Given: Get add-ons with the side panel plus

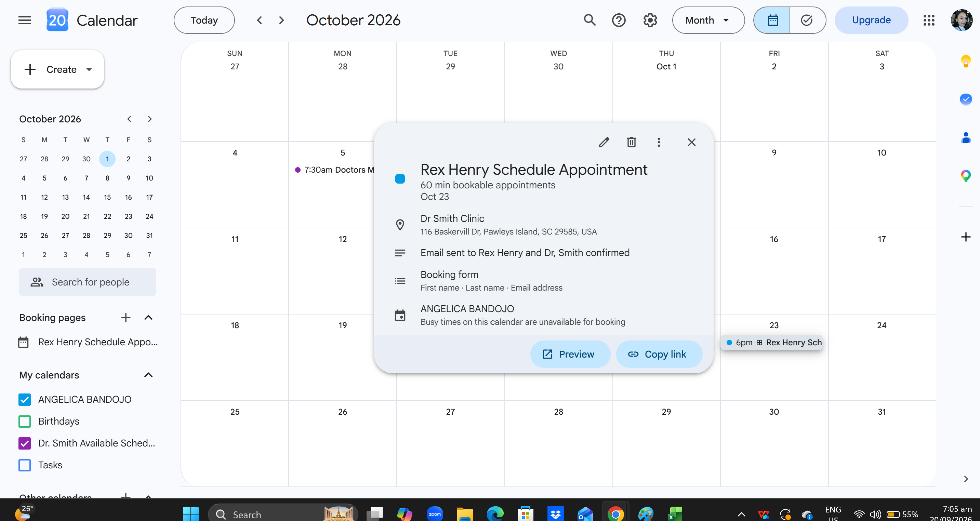Looking at the screenshot, I should pos(966,237).
